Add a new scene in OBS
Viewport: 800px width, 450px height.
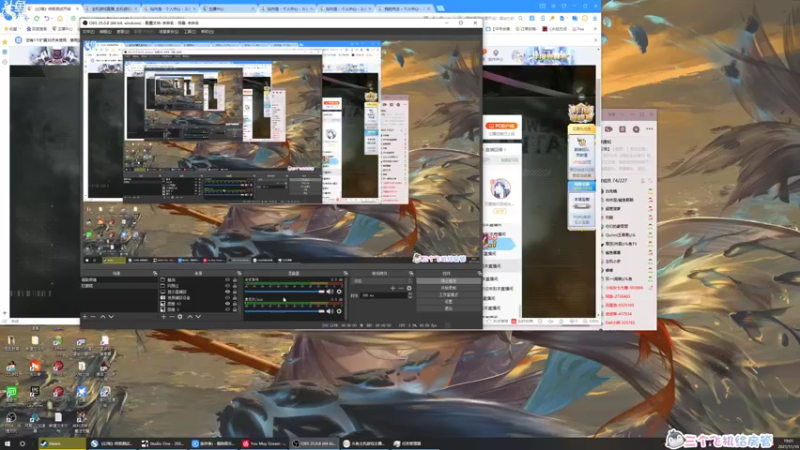(x=85, y=317)
